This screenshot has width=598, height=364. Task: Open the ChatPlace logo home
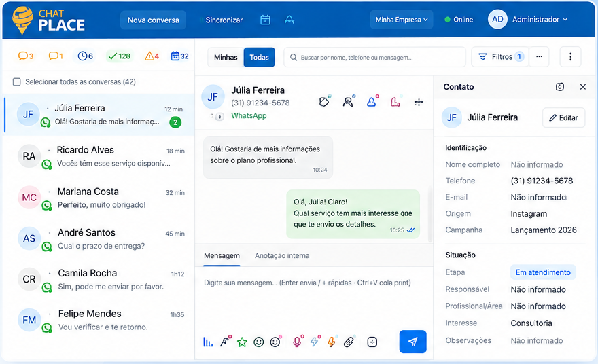(x=48, y=20)
